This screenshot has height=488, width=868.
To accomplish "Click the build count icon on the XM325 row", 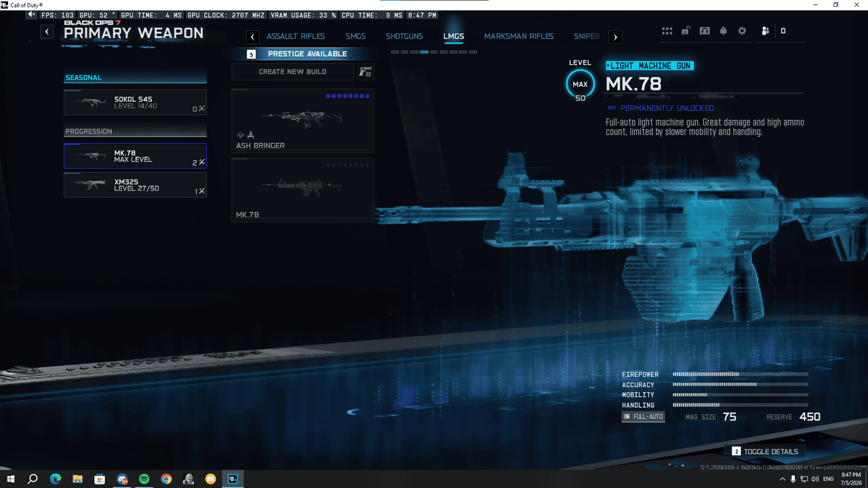I will pyautogui.click(x=201, y=191).
